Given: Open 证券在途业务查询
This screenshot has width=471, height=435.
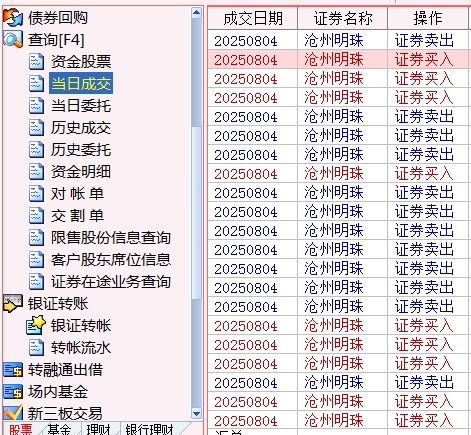Looking at the screenshot, I should click(111, 282).
